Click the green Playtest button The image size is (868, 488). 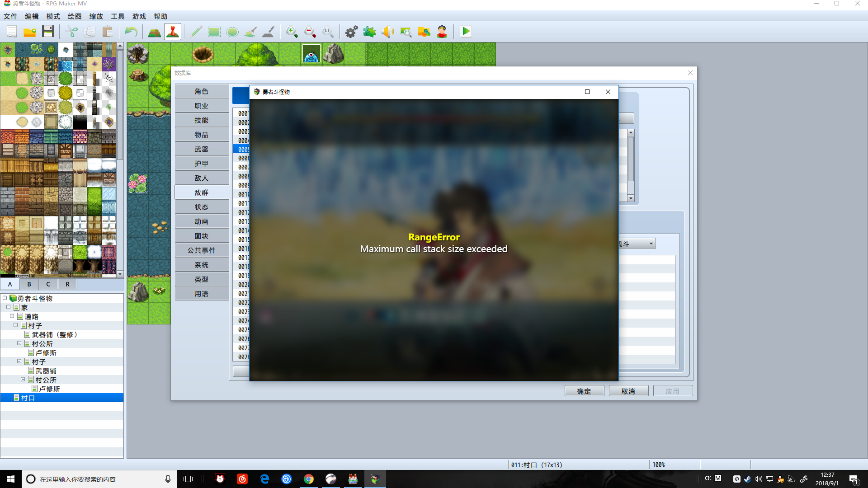pos(466,32)
